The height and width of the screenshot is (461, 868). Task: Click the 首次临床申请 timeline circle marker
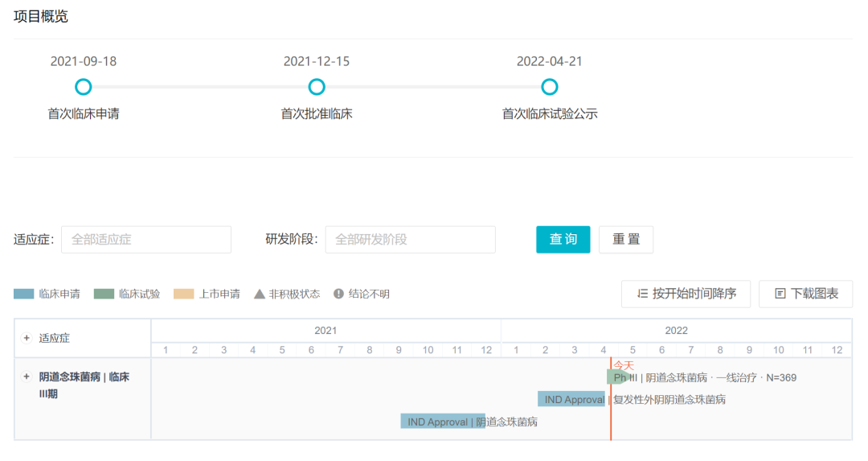click(x=83, y=87)
